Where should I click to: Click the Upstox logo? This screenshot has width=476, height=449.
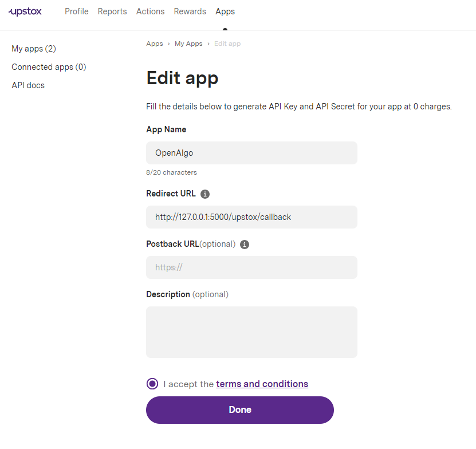[25, 11]
